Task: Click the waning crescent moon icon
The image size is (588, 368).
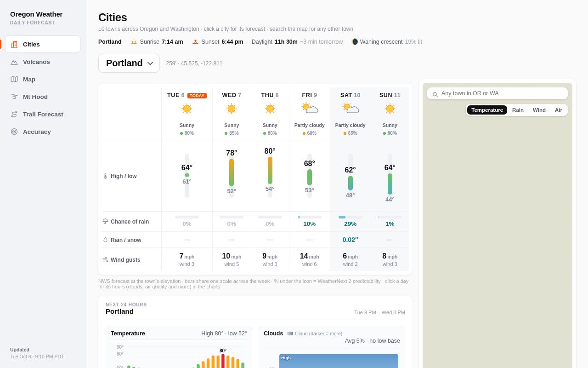Action: point(355,42)
